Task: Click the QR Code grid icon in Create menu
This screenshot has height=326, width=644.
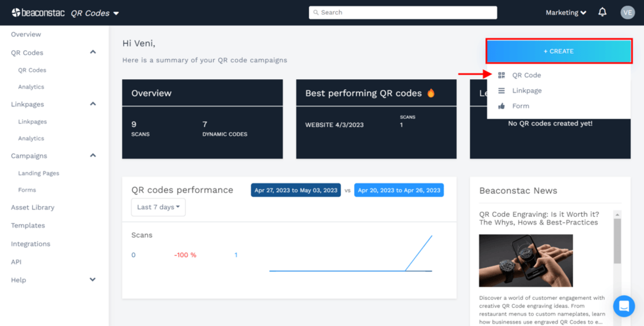Action: click(501, 75)
